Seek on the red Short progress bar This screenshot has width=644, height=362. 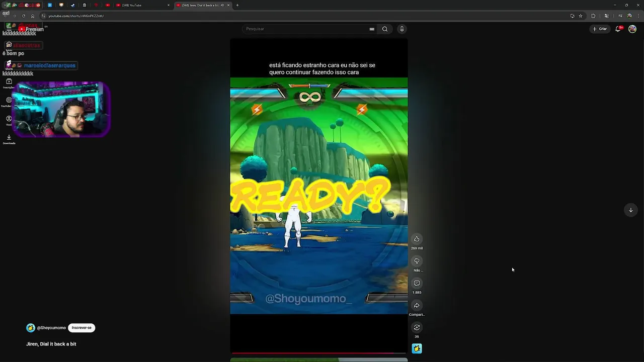pyautogui.click(x=318, y=353)
